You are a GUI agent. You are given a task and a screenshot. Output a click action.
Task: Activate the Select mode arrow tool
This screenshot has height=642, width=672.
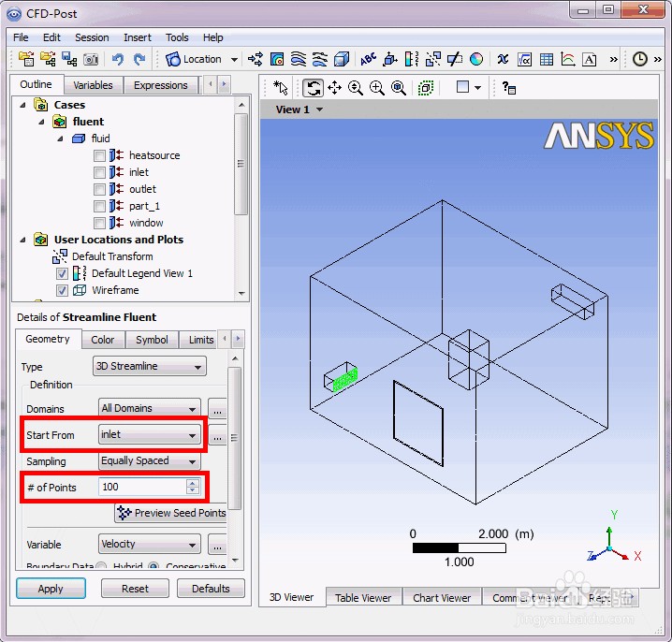(281, 88)
